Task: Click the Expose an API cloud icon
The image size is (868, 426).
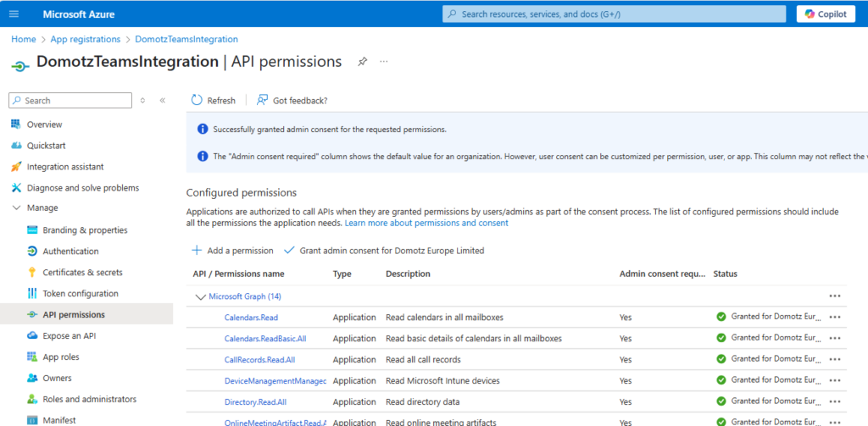Action: click(32, 336)
